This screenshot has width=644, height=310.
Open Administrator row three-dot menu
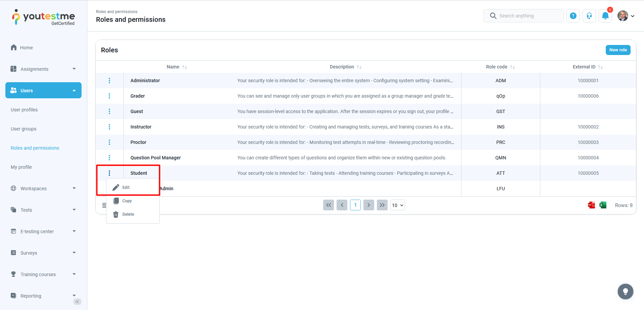[x=109, y=81]
